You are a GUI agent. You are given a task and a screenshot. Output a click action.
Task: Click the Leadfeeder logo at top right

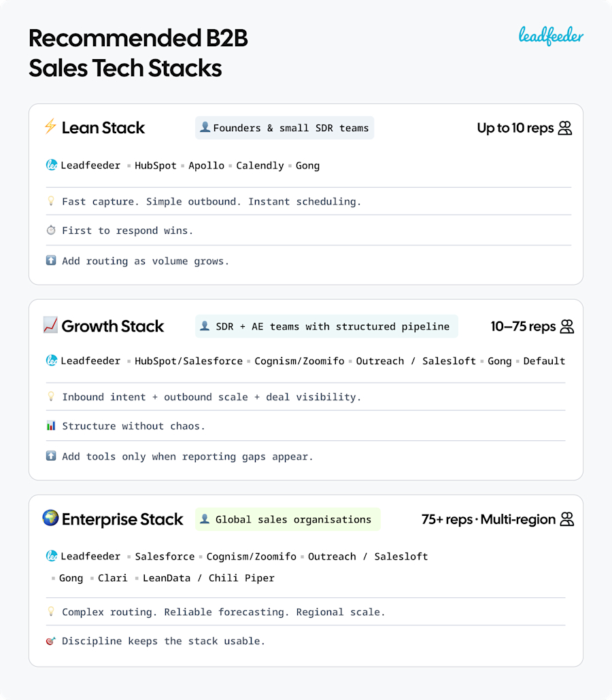click(551, 35)
